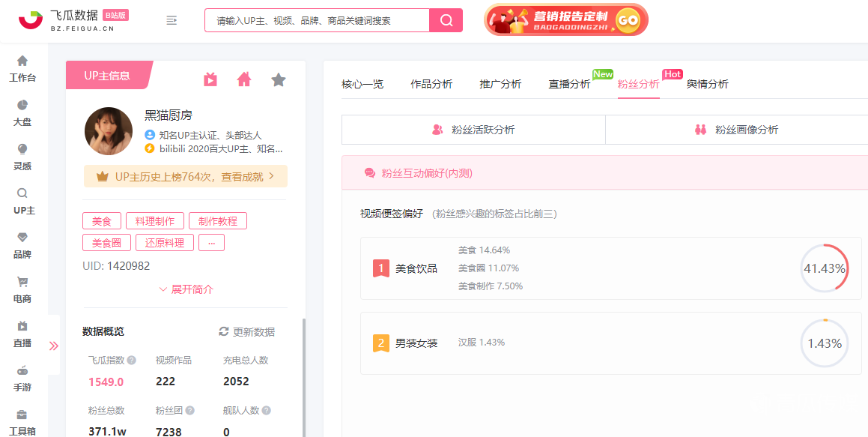Click the 41.43% circular progress ring
Viewport: 868px width, 437px height.
[x=824, y=268]
